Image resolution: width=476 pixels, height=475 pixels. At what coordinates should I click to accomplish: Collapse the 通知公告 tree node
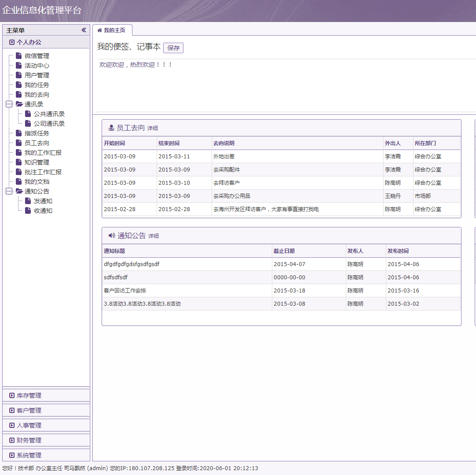(9, 191)
